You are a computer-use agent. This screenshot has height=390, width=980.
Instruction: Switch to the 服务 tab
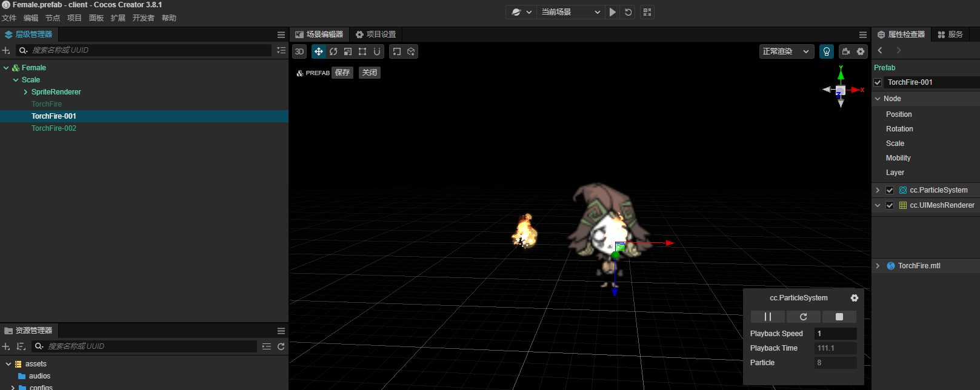(950, 35)
